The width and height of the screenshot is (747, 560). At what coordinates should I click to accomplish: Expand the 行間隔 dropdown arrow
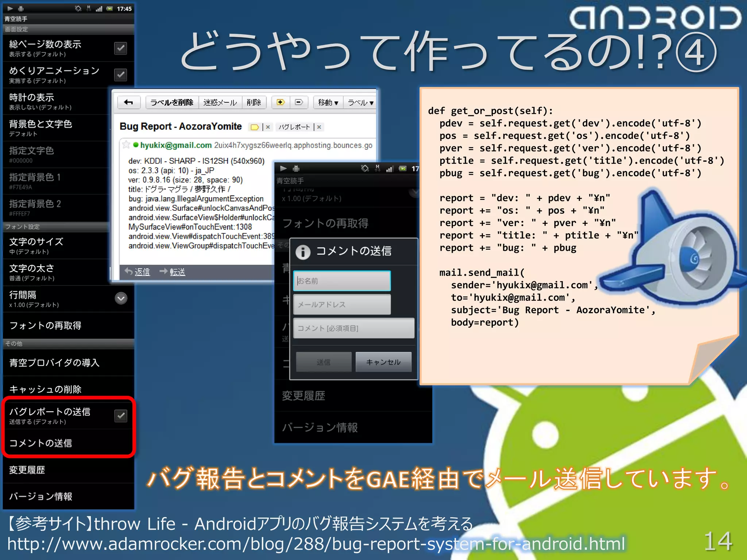coord(121,298)
